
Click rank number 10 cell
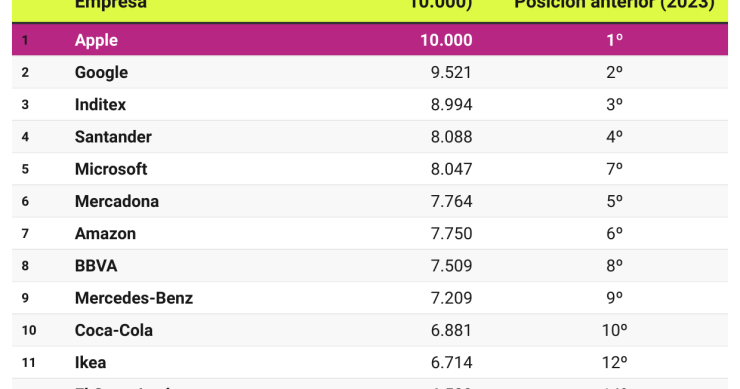(x=29, y=330)
